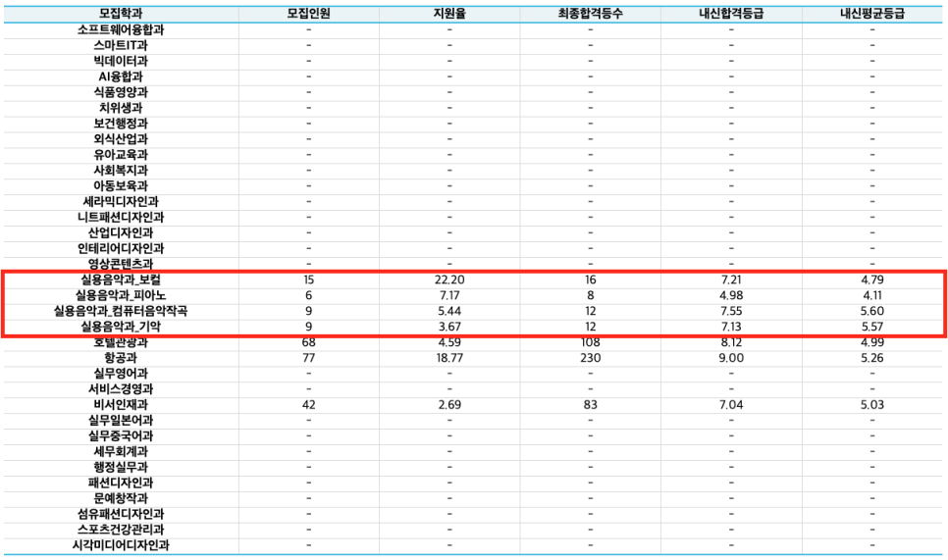The height and width of the screenshot is (560, 948).
Task: Click the 내신합격등급 column header
Action: coord(731,14)
